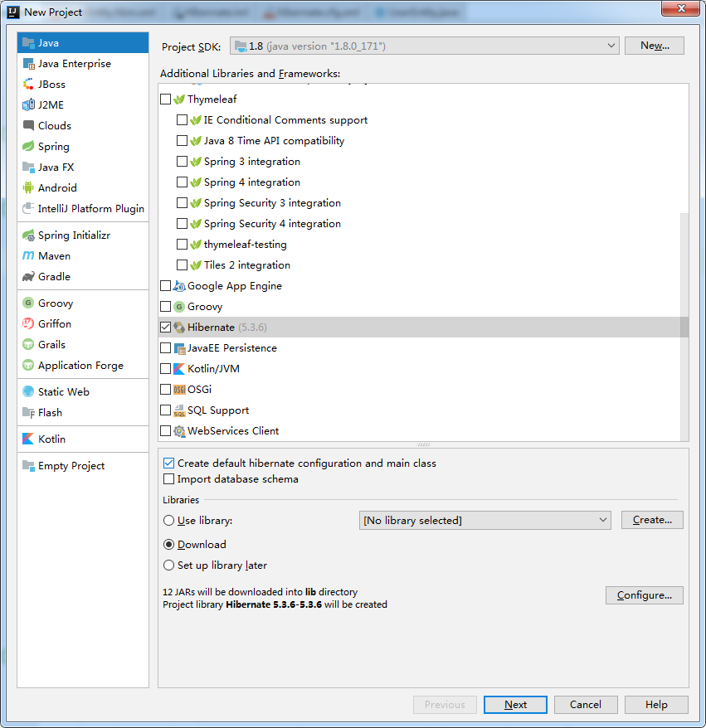Check Spring 4 integration option
Image resolution: width=706 pixels, height=728 pixels.
[x=182, y=182]
